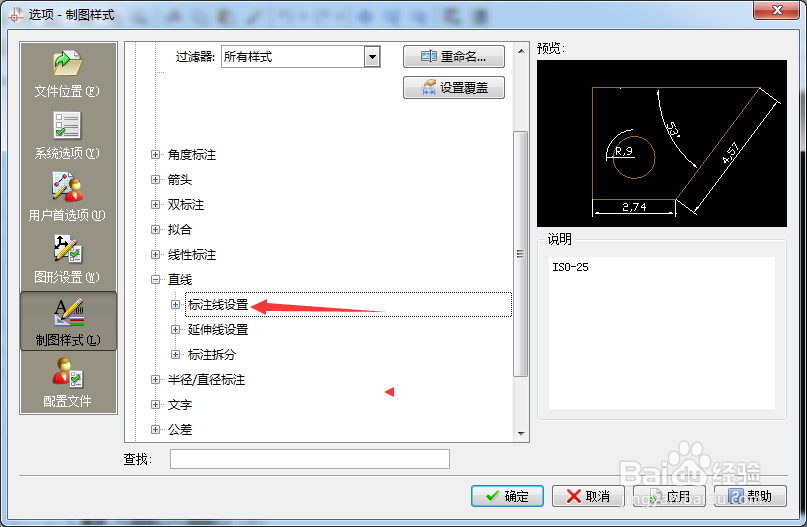
Task: Collapse the 直线 tree node
Action: click(x=155, y=279)
